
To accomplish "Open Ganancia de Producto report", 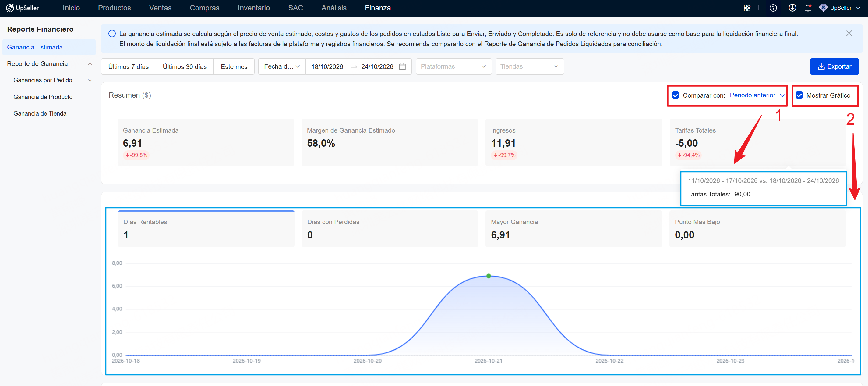I will coord(43,97).
